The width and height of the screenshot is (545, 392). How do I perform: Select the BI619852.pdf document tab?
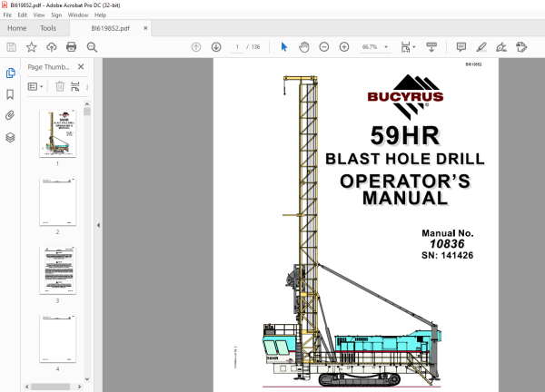110,28
